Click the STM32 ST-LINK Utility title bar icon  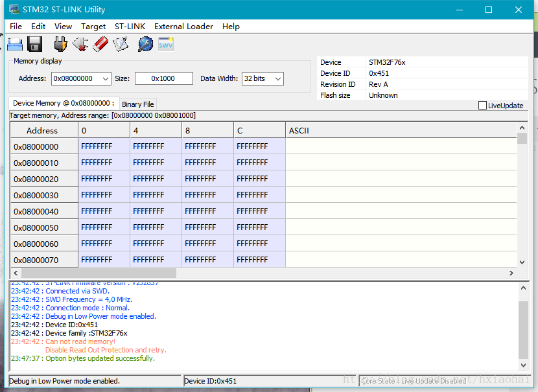[x=14, y=9]
